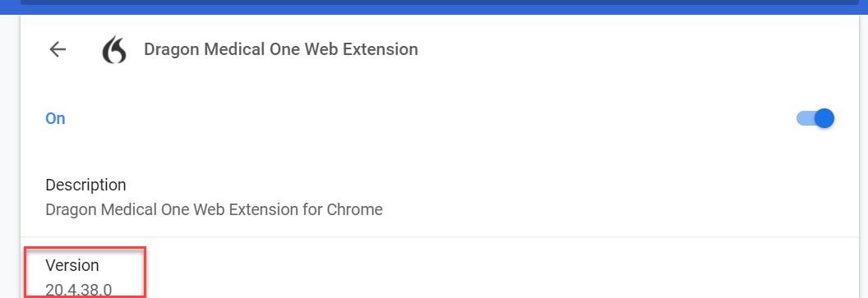The width and height of the screenshot is (868, 298).
Task: Turn off the Dragon Medical One extension toggle
Action: coord(815,118)
